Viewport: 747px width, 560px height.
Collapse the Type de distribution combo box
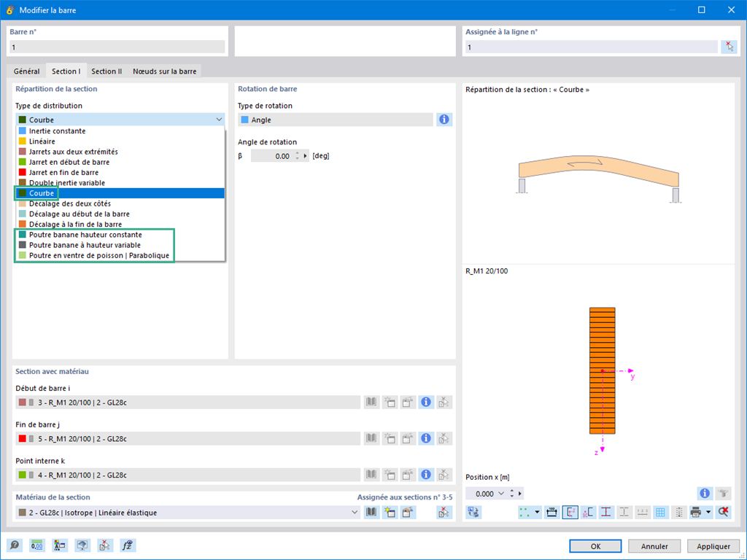coord(219,120)
